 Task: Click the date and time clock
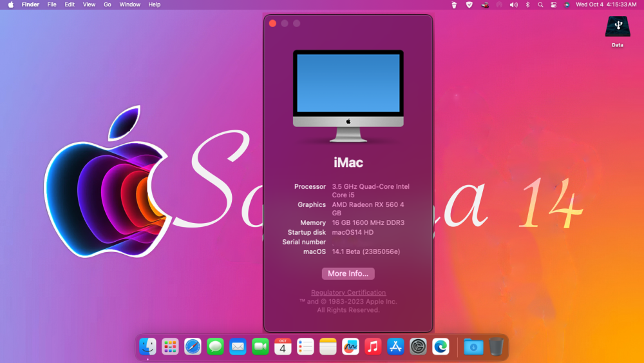[x=606, y=5]
